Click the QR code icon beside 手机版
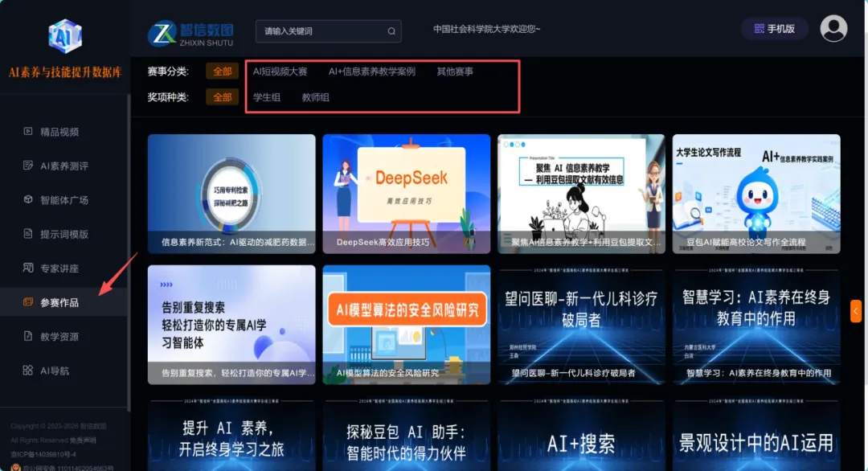Screen dimensions: 868x471 tap(759, 29)
